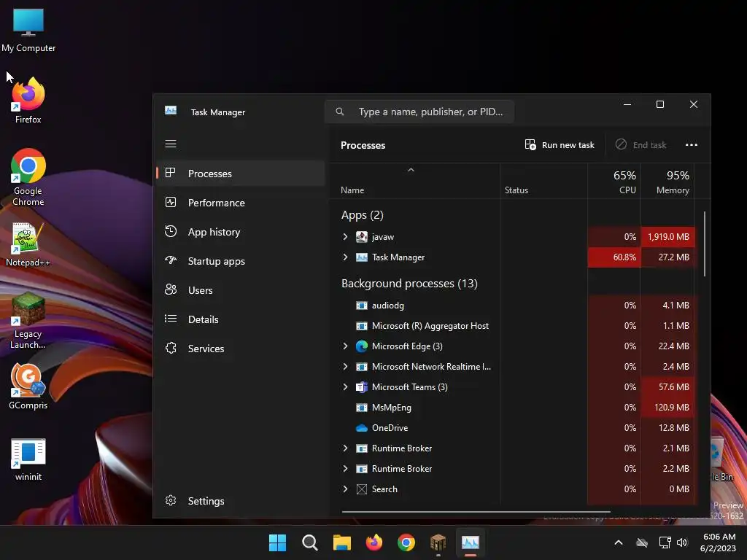Open Chrome from the taskbar

(406, 542)
